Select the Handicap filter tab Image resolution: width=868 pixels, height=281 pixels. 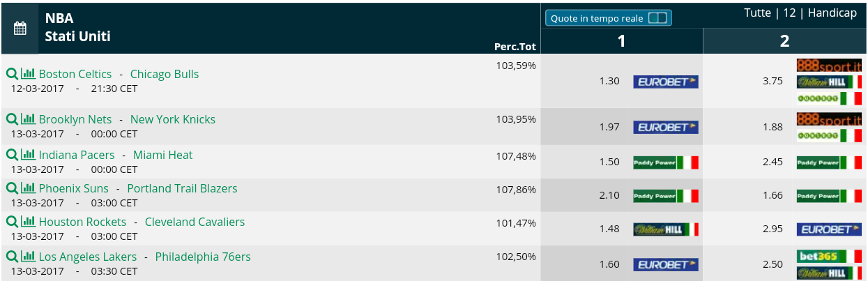pyautogui.click(x=832, y=13)
